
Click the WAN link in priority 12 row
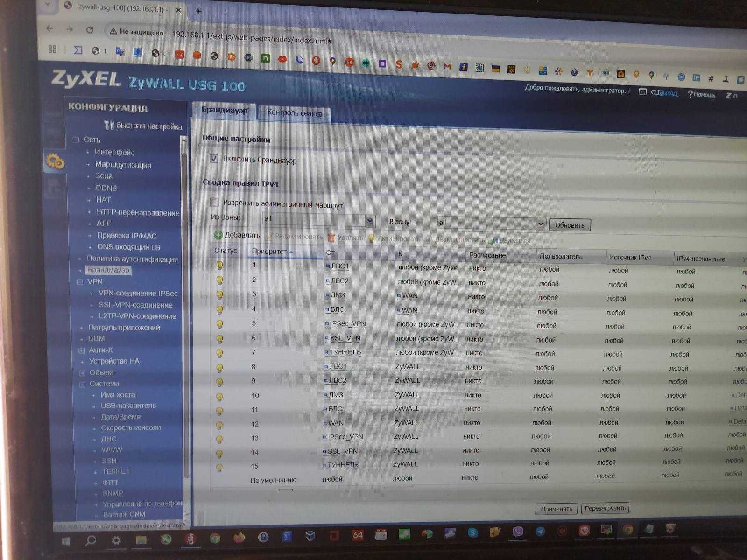[336, 423]
